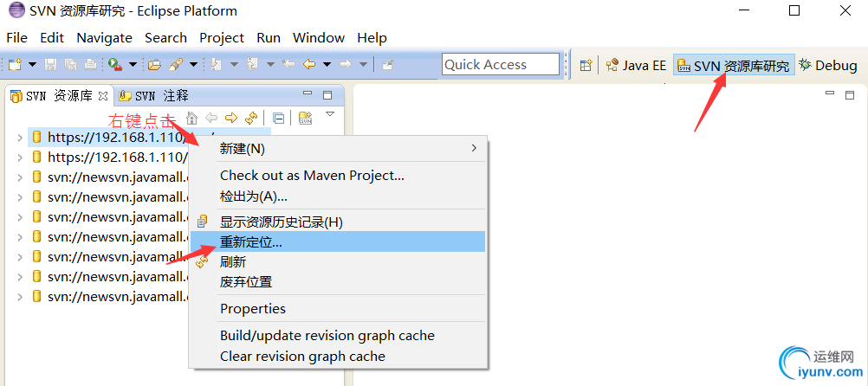Click the New wizard toolbar icon
This screenshot has height=386, width=868.
click(x=15, y=65)
